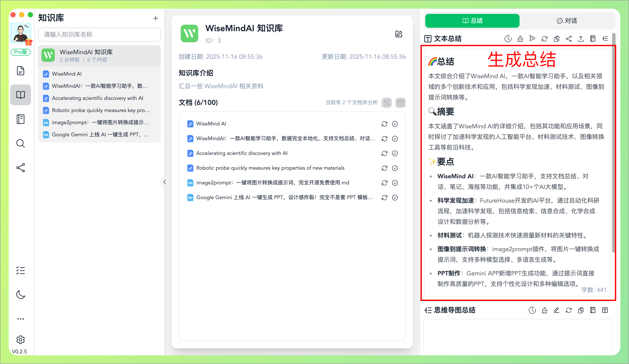This screenshot has width=629, height=364.
Task: Collapse the middle panel with the chevron
Action: click(x=165, y=182)
